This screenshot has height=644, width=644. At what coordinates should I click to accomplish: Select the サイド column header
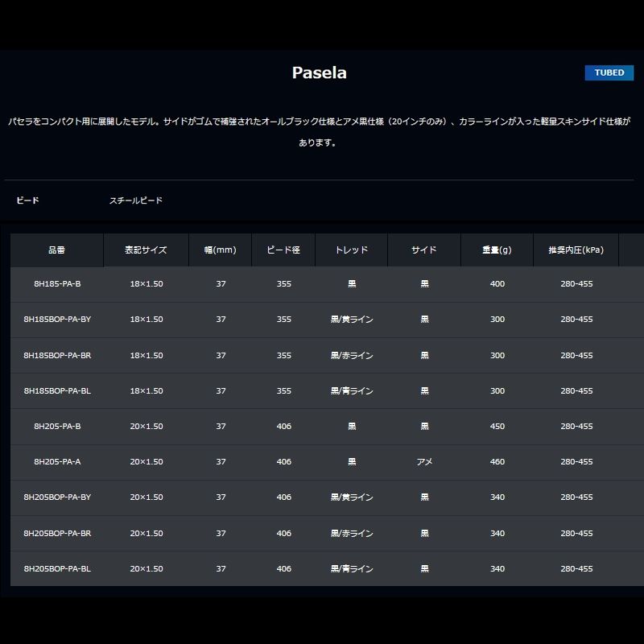[424, 250]
